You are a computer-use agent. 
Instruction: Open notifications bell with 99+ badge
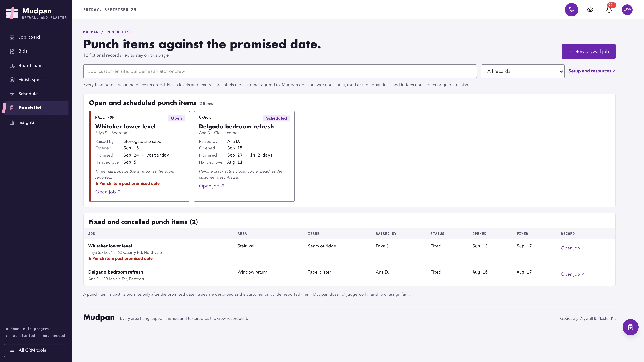pos(609,10)
